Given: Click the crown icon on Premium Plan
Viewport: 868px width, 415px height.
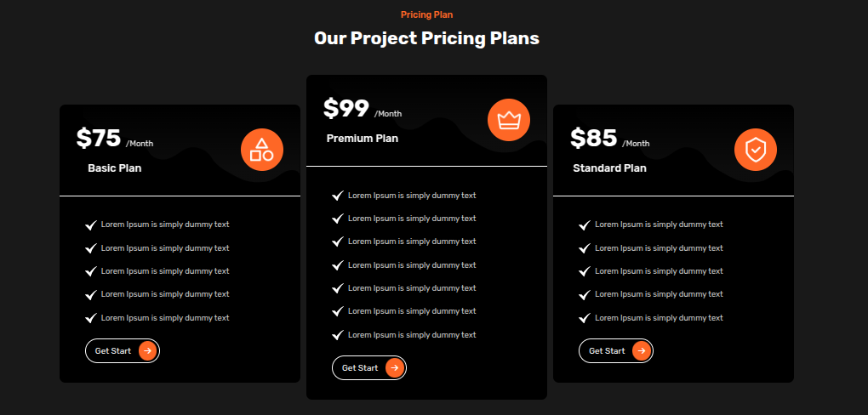Looking at the screenshot, I should (x=509, y=120).
